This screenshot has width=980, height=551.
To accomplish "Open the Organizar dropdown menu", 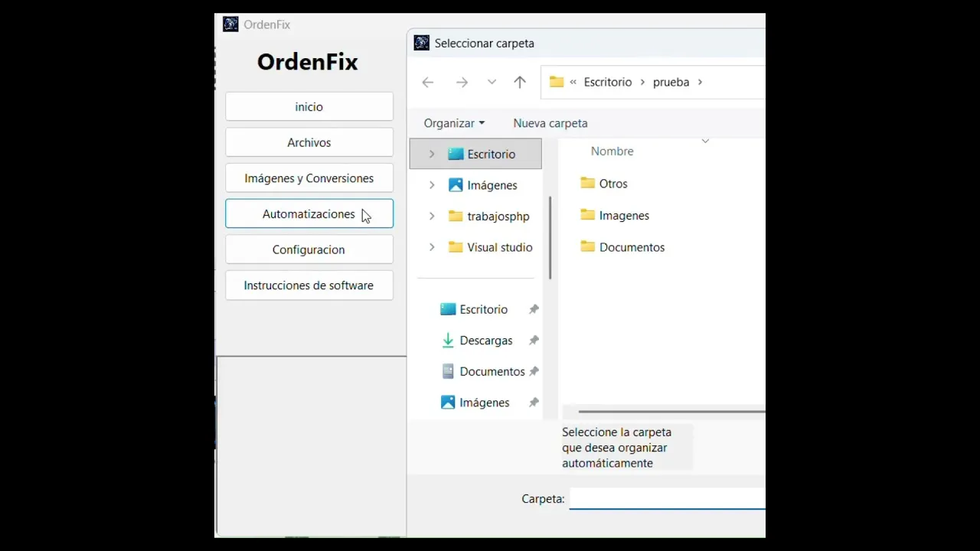I will click(454, 123).
